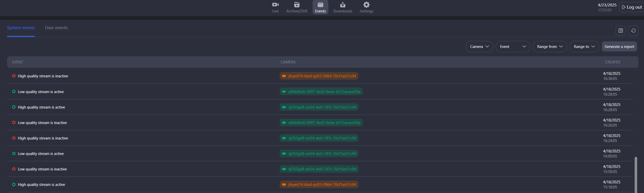The width and height of the screenshot is (644, 193).
Task: Click the refresh events icon
Action: 633,31
